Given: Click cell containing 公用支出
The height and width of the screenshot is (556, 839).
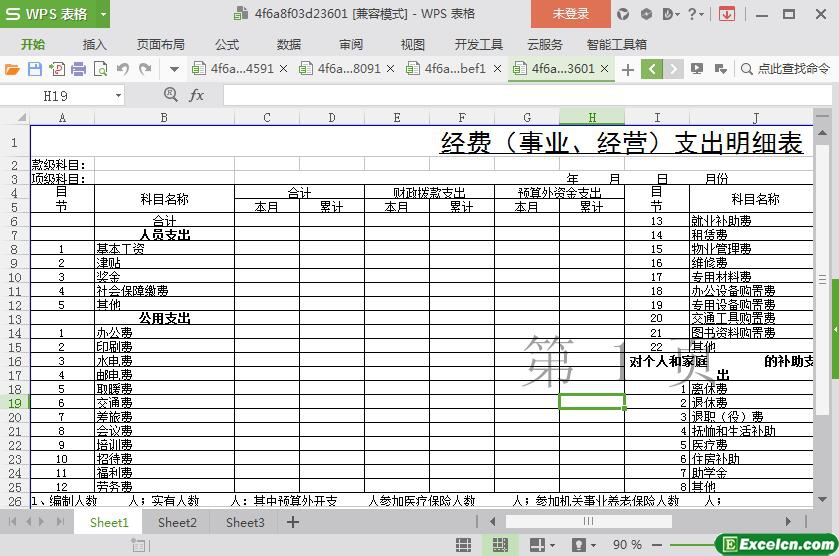Looking at the screenshot, I should [164, 318].
